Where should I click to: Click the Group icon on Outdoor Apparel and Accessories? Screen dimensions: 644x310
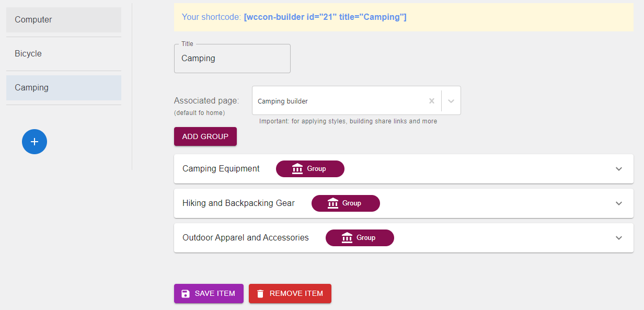(x=347, y=237)
